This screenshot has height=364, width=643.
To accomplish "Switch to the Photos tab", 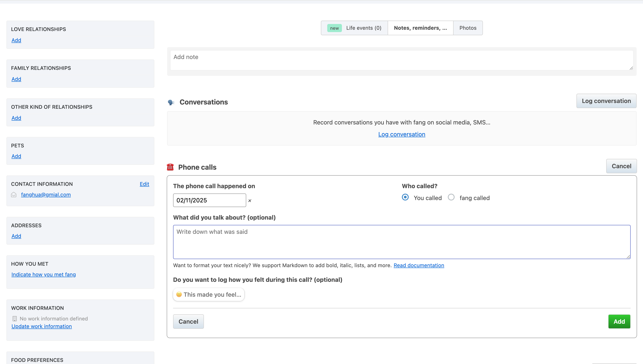I will tap(468, 28).
